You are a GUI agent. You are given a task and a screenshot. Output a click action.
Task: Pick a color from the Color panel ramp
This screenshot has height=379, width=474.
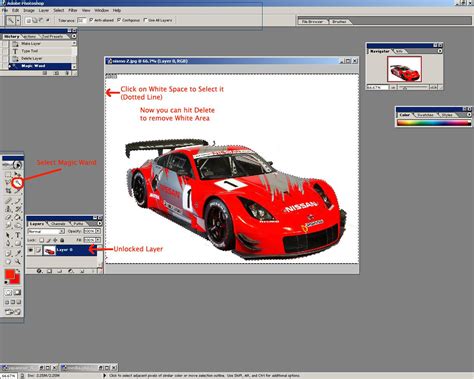point(433,123)
